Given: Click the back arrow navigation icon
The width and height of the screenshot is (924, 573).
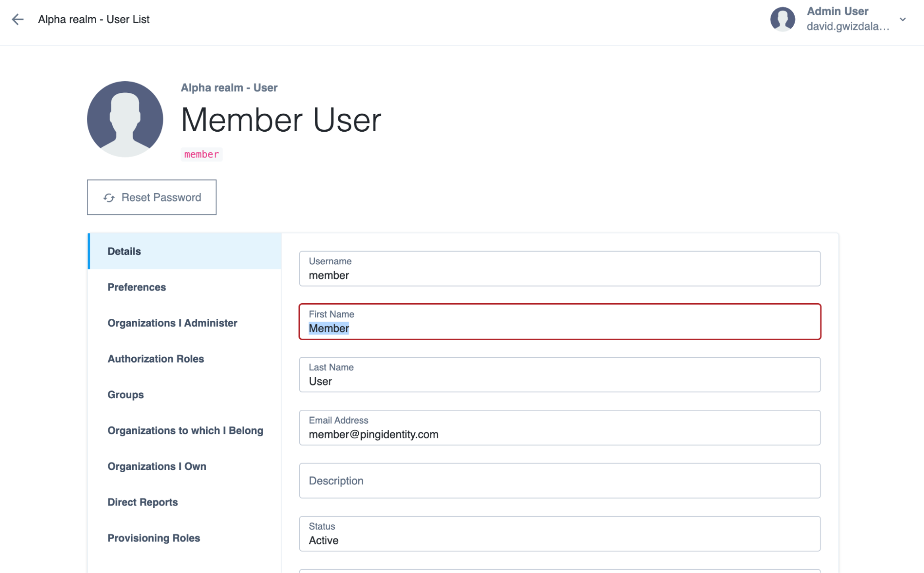Looking at the screenshot, I should click(17, 19).
